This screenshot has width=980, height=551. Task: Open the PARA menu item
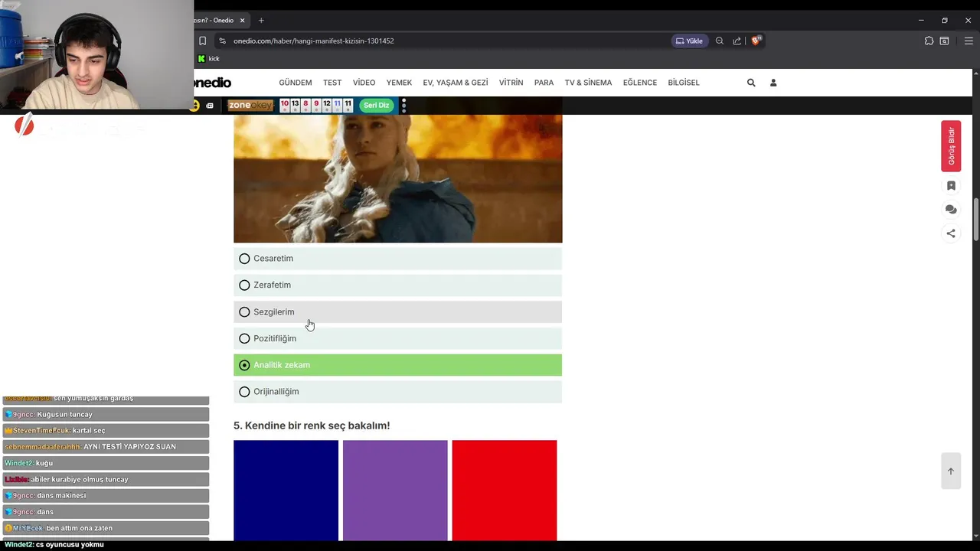point(544,83)
